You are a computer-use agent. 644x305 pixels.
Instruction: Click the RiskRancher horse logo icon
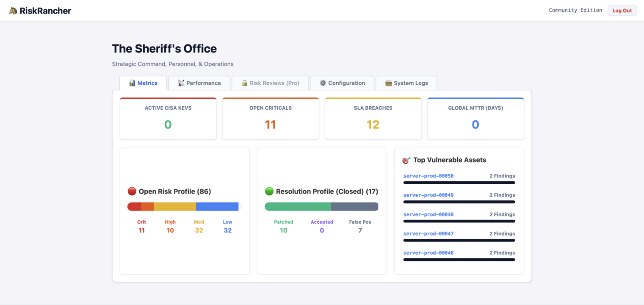coord(13,11)
